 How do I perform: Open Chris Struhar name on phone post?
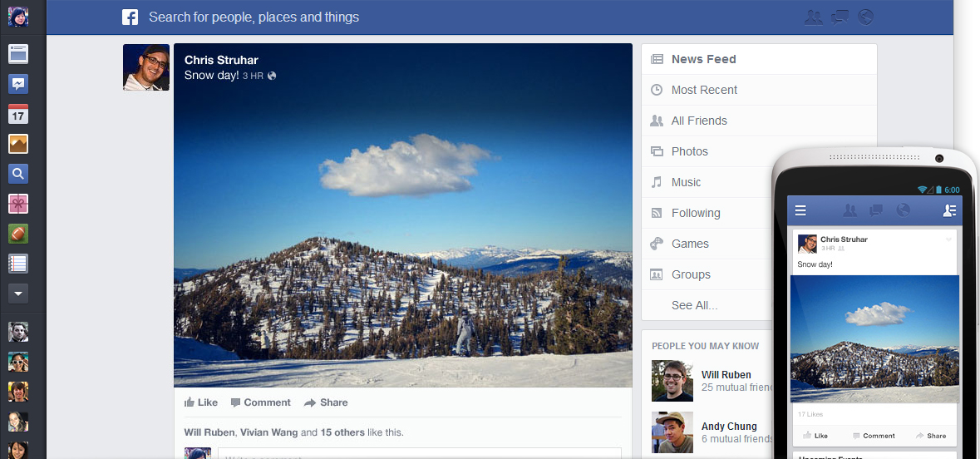[x=844, y=239]
